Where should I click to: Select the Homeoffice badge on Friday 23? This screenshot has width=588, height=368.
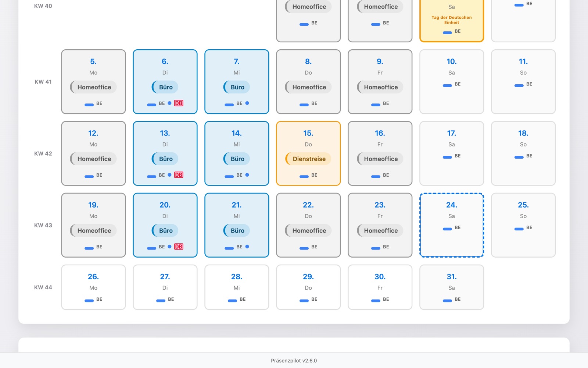pyautogui.click(x=380, y=231)
